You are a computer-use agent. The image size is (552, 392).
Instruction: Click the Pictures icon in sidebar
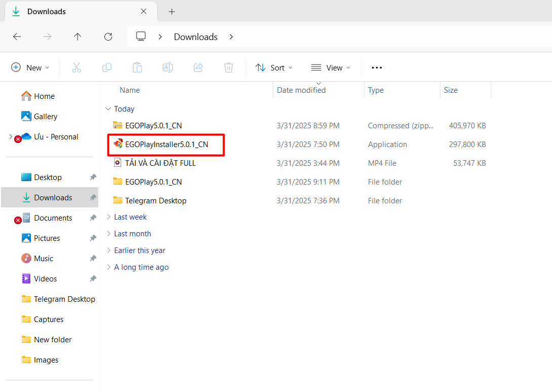tap(26, 238)
